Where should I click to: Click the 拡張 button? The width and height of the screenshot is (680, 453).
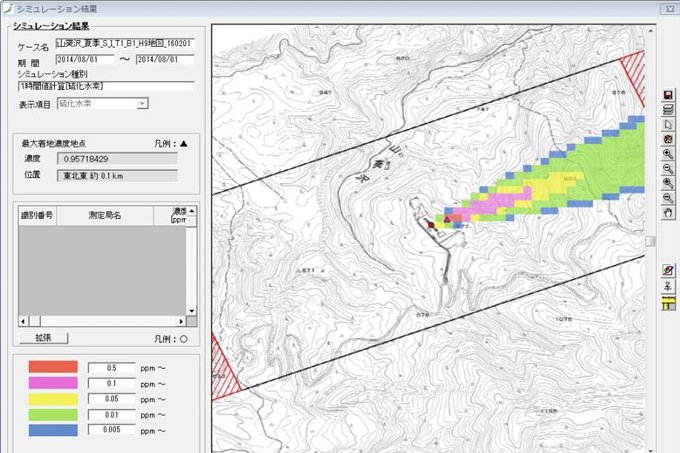pos(43,337)
